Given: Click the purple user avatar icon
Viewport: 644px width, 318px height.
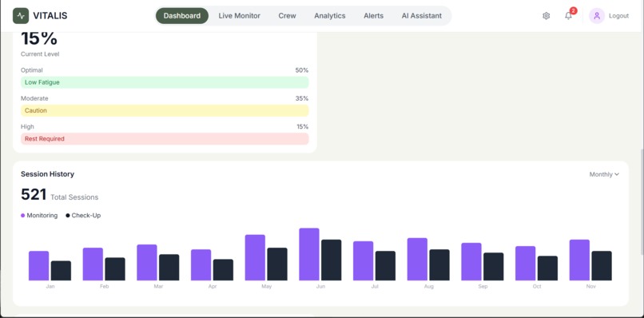Looking at the screenshot, I should (x=597, y=16).
